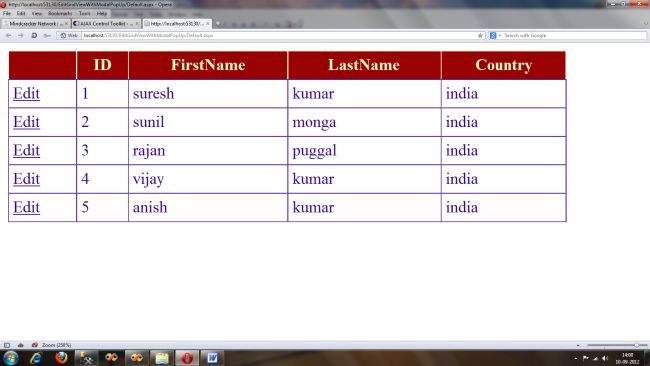Select the cell containing monga
This screenshot has width=650, height=366.
(364, 122)
